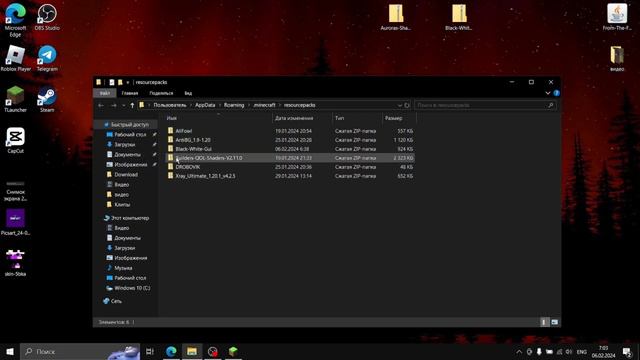Image resolution: width=640 pixels, height=360 pixels.
Task: Refresh the resourcepacks folder view
Action: point(407,105)
